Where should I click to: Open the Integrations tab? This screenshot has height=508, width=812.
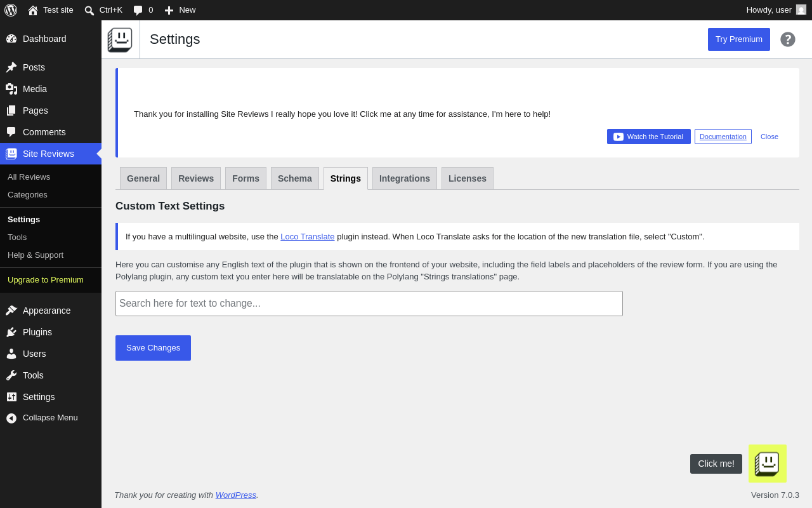pos(405,178)
